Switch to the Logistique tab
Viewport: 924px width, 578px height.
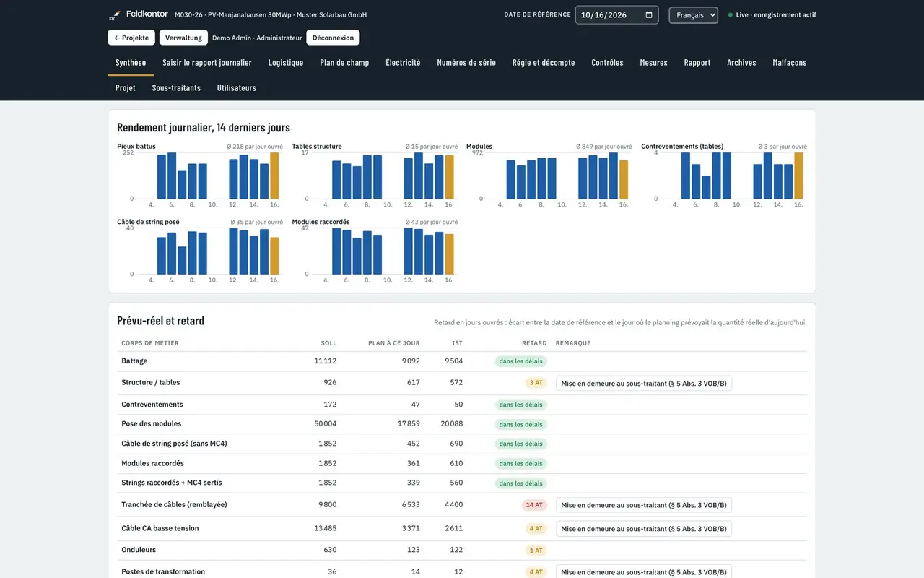(x=286, y=63)
